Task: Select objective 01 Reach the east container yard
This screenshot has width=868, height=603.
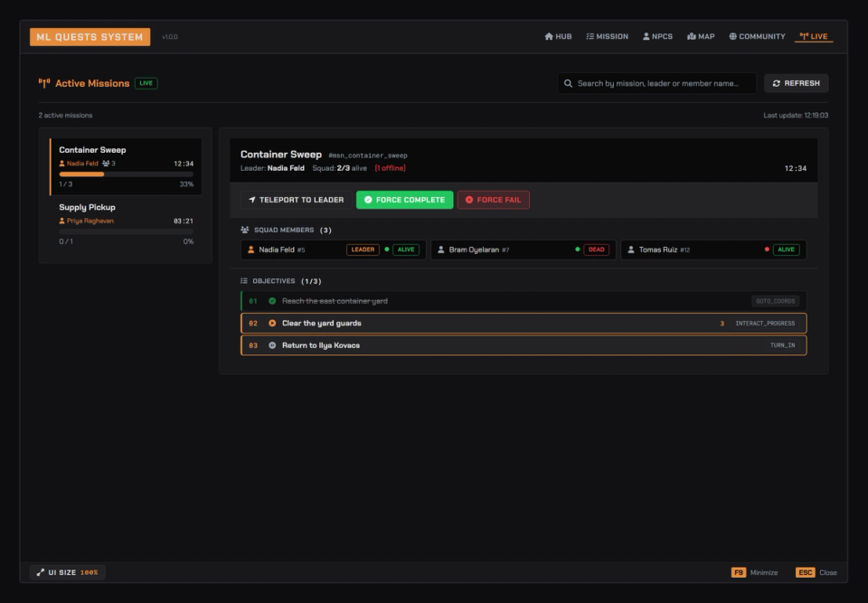Action: pos(524,301)
